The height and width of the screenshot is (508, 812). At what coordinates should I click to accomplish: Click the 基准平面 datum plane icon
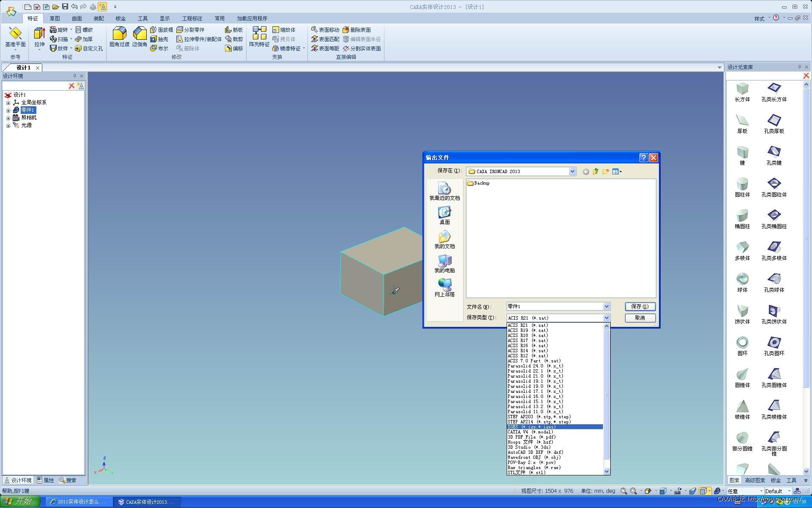tap(15, 37)
